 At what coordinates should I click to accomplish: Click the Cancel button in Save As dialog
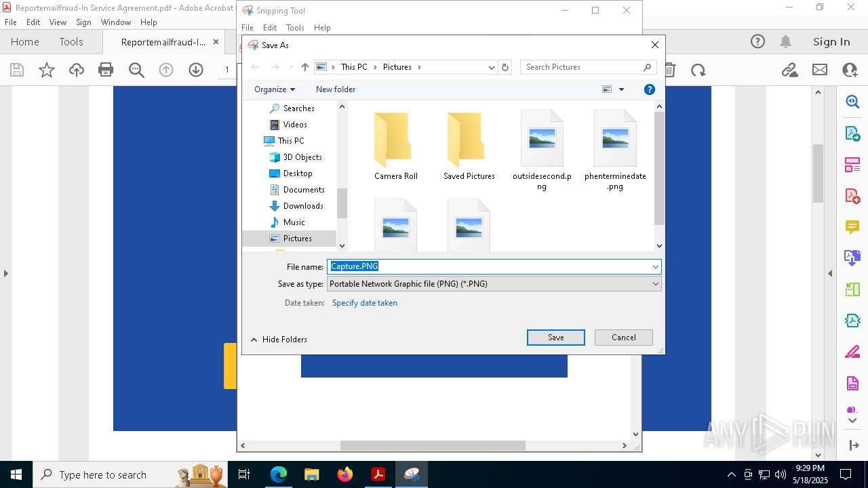click(x=623, y=338)
